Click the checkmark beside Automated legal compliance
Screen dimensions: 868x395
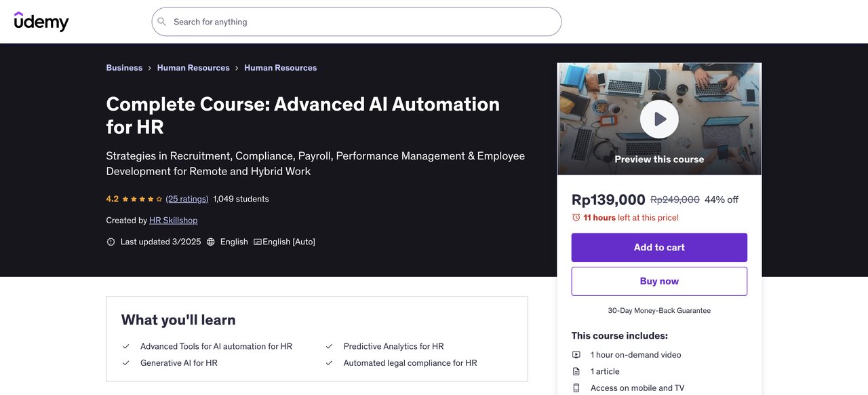click(x=329, y=363)
